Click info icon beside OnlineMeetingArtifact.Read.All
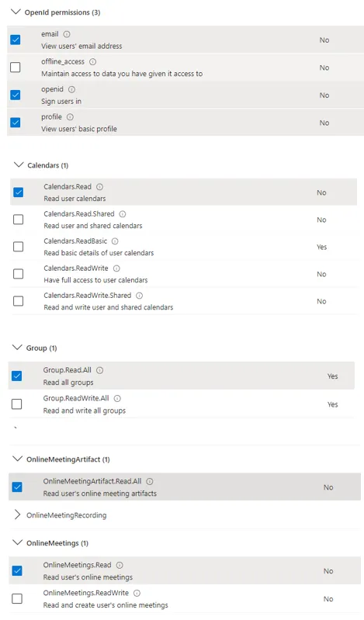The image size is (364, 620). pos(150,482)
